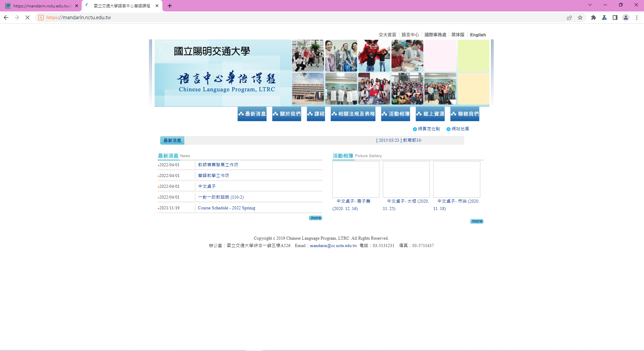Open the 課程 navigation menu
The image size is (644, 351).
(316, 114)
